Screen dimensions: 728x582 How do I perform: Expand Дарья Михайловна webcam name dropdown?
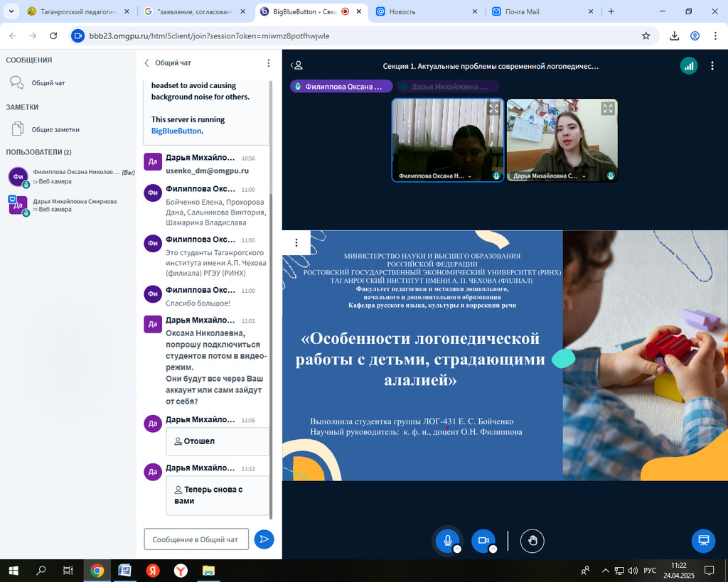click(x=584, y=176)
